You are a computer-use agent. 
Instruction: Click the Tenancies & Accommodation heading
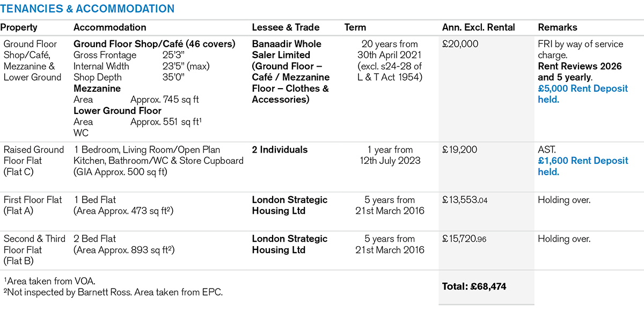87,9
